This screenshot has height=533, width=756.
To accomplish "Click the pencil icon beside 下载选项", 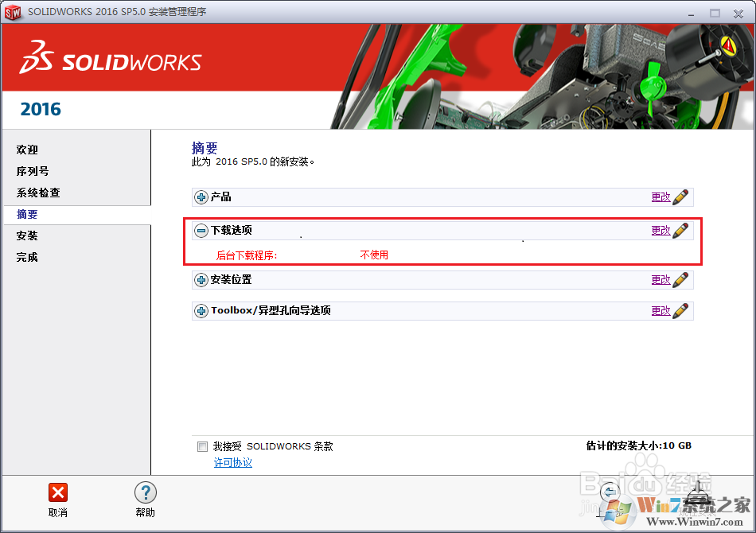I will pos(681,230).
